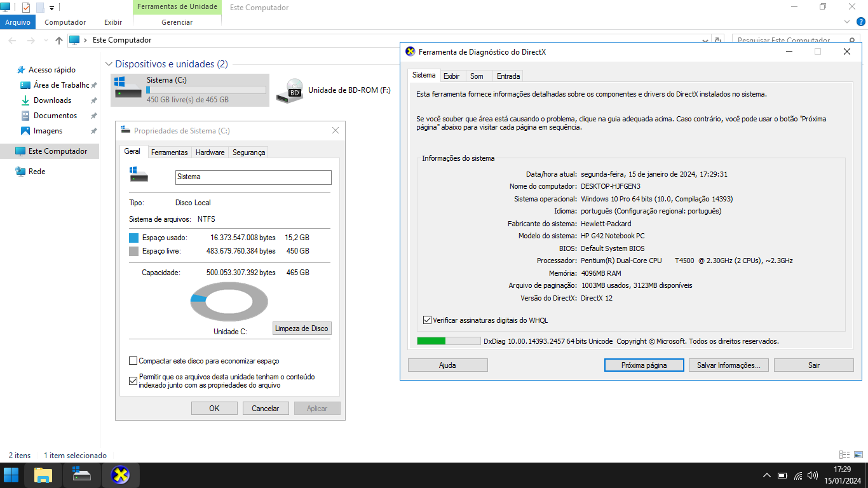Click the DirectX icon in the dxdiag title bar
The width and height of the screenshot is (868, 488).
pyautogui.click(x=410, y=52)
